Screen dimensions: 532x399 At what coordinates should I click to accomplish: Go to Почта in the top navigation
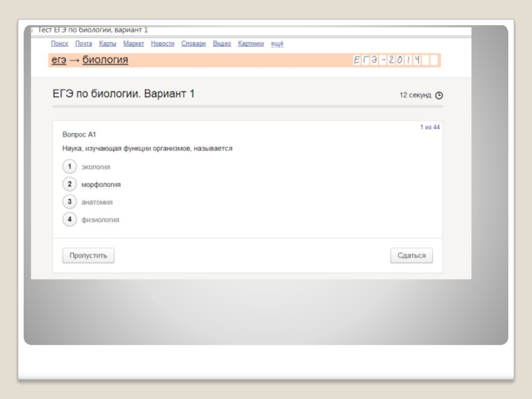tap(84, 43)
